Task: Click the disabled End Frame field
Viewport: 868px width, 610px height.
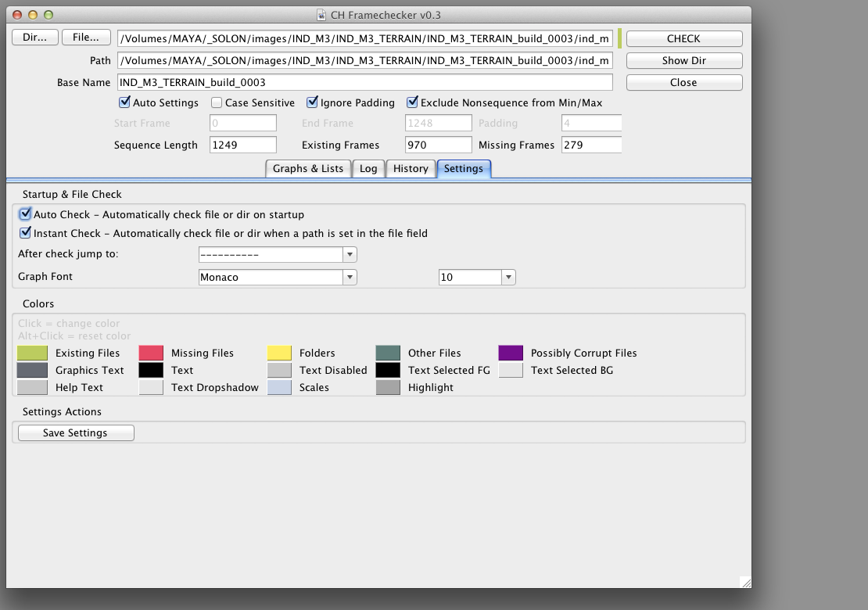Action: pyautogui.click(x=439, y=123)
